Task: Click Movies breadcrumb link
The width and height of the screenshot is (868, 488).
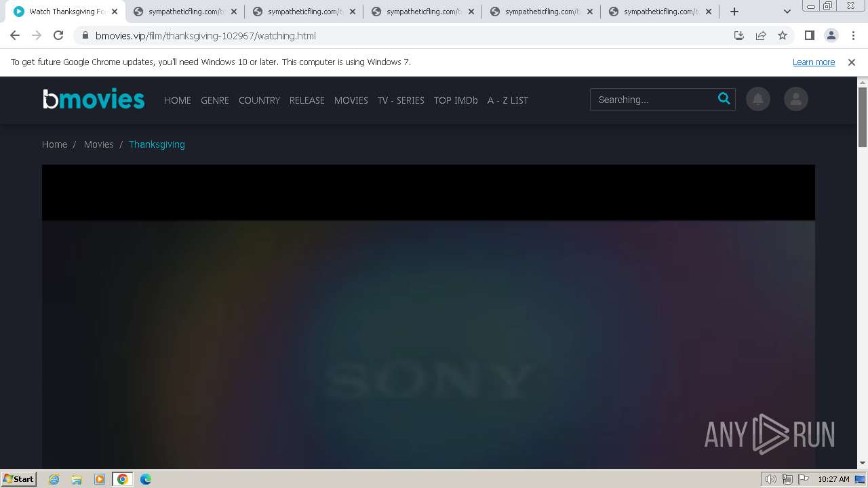Action: 98,144
